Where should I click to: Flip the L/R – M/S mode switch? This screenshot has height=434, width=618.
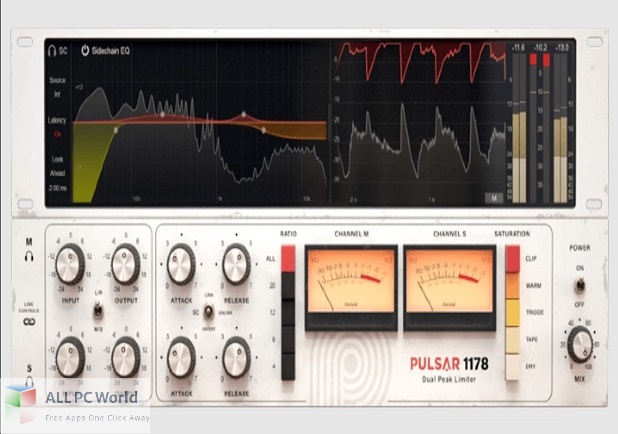pos(98,308)
